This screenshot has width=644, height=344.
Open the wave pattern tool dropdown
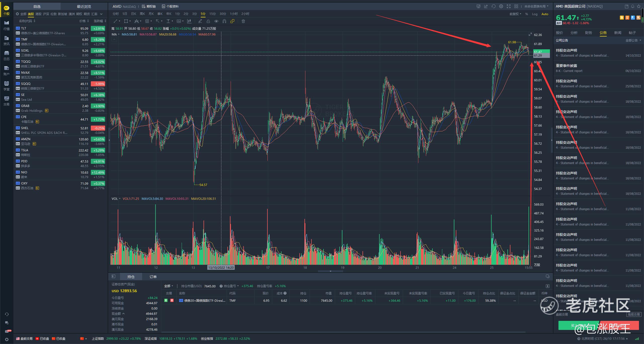click(138, 21)
